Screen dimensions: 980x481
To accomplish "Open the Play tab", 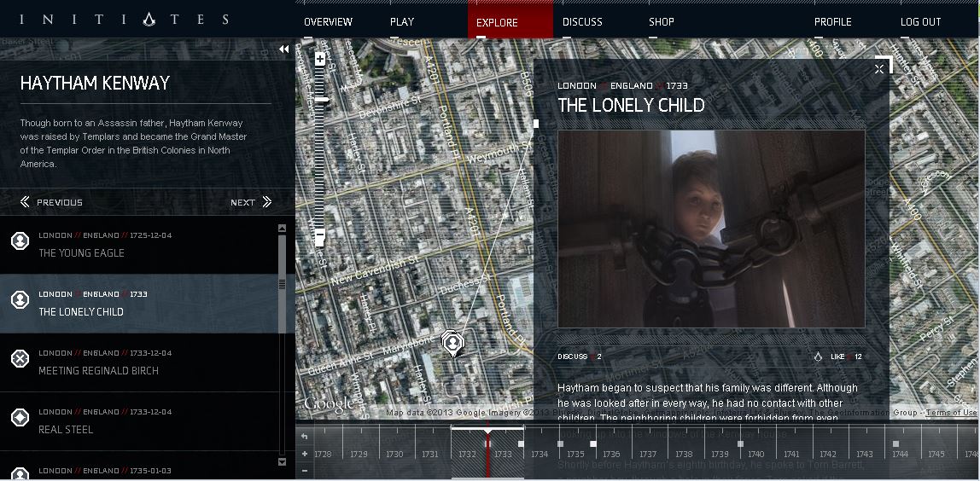I will point(402,22).
